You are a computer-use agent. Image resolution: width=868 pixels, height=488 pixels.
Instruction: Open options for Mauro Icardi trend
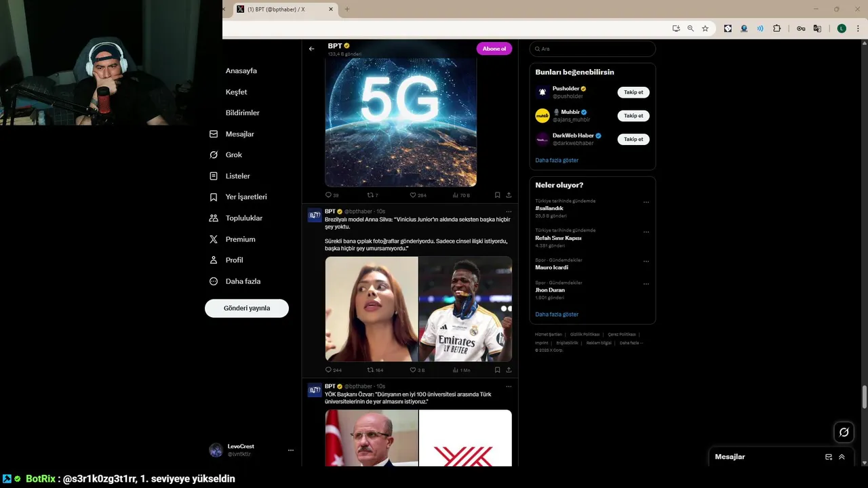click(646, 261)
